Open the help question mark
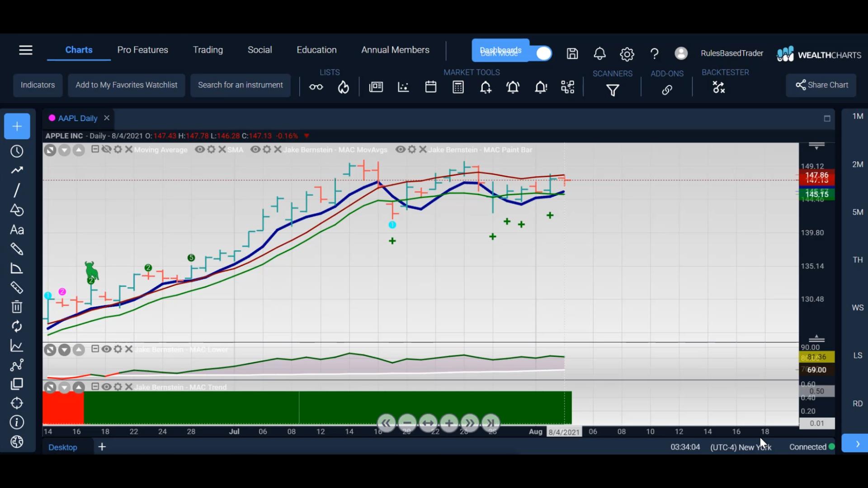868x488 pixels. (x=654, y=54)
